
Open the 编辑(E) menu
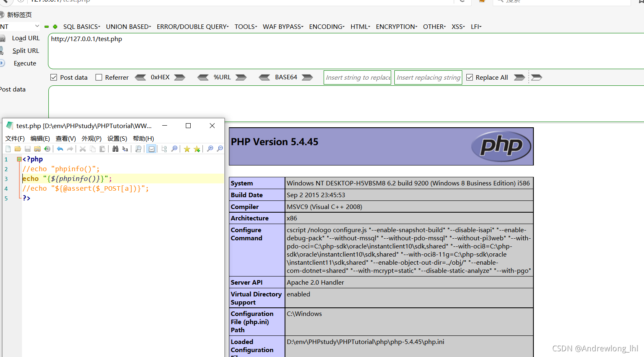click(40, 139)
